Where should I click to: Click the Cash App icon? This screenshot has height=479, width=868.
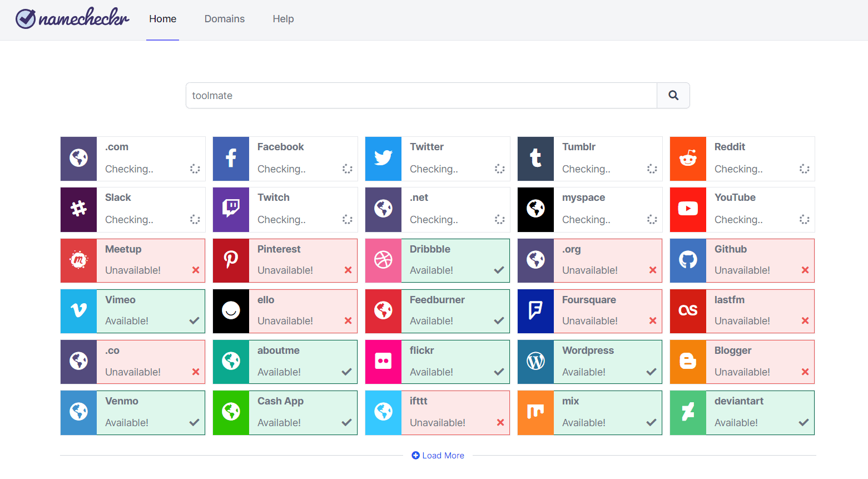coord(230,412)
